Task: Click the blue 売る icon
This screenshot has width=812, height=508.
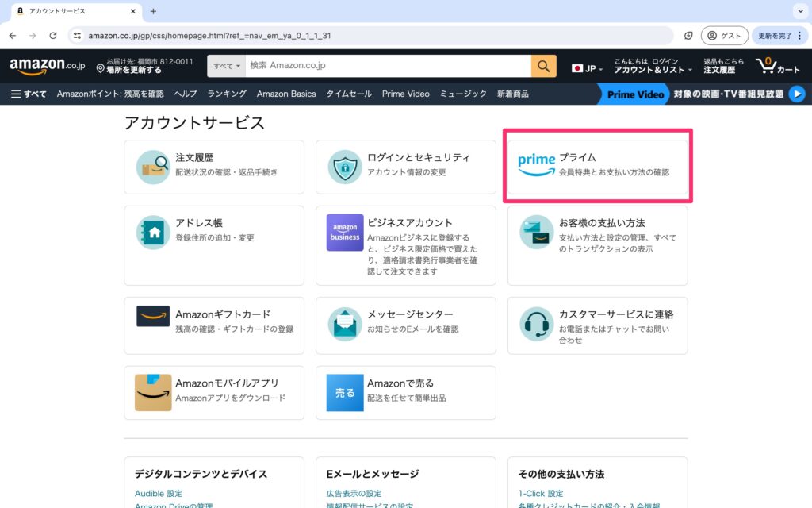Action: point(345,392)
